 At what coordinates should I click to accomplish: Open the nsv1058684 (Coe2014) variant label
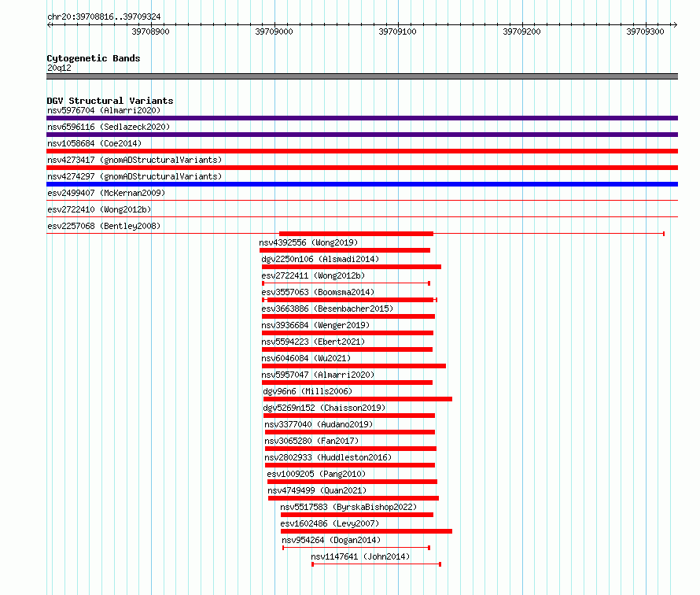coord(94,143)
